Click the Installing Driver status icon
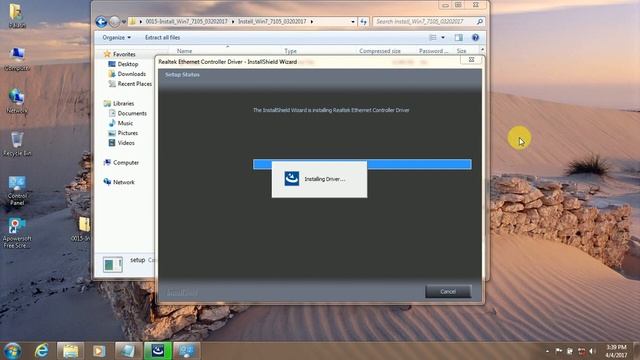This screenshot has width=640, height=360. [x=291, y=179]
